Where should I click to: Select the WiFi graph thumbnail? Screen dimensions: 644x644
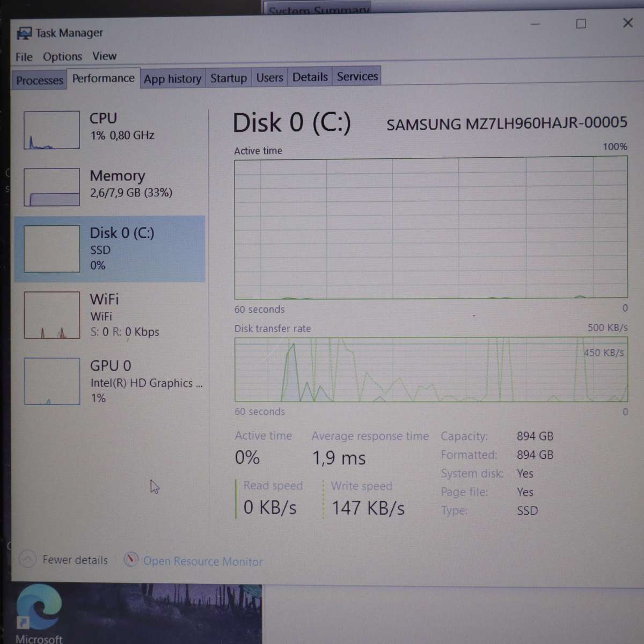click(51, 314)
